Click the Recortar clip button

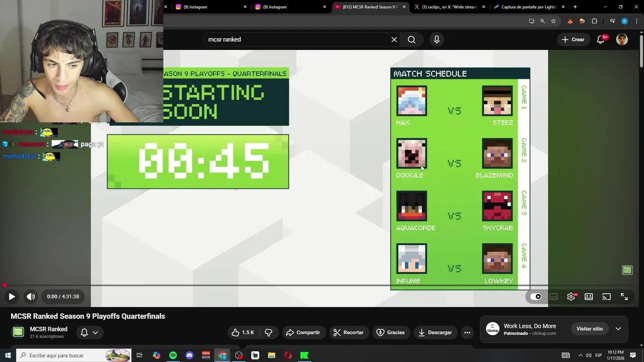coord(348,332)
